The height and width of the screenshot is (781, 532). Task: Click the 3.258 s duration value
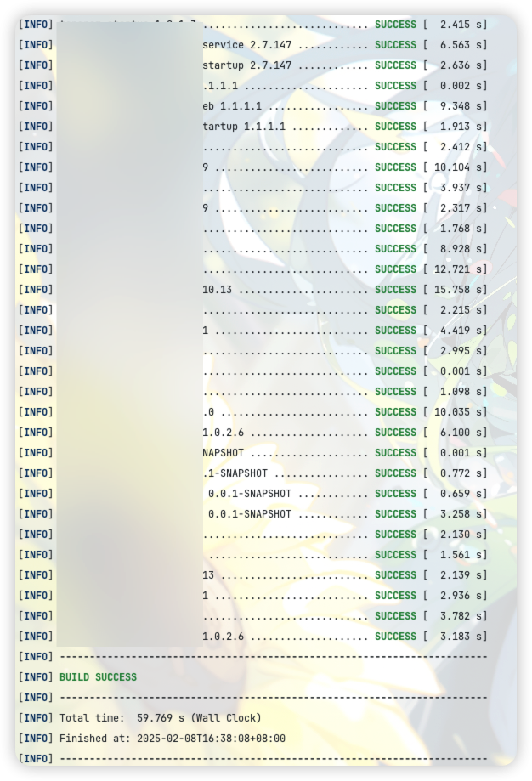pyautogui.click(x=461, y=514)
